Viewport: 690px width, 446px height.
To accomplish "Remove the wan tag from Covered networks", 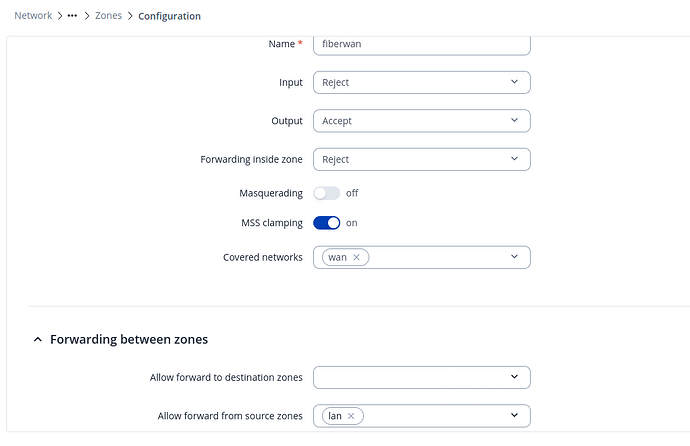I will coord(357,257).
